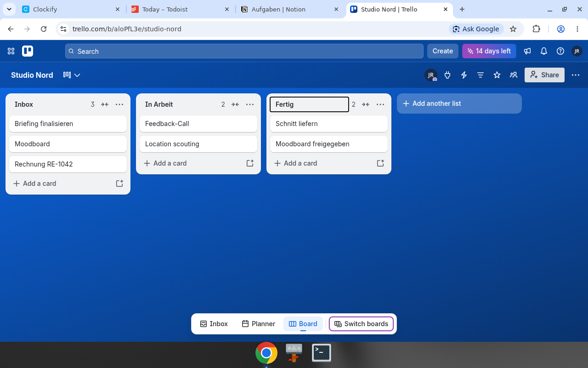This screenshot has height=368, width=588.
Task: Open the board menu three dots
Action: coord(576,75)
